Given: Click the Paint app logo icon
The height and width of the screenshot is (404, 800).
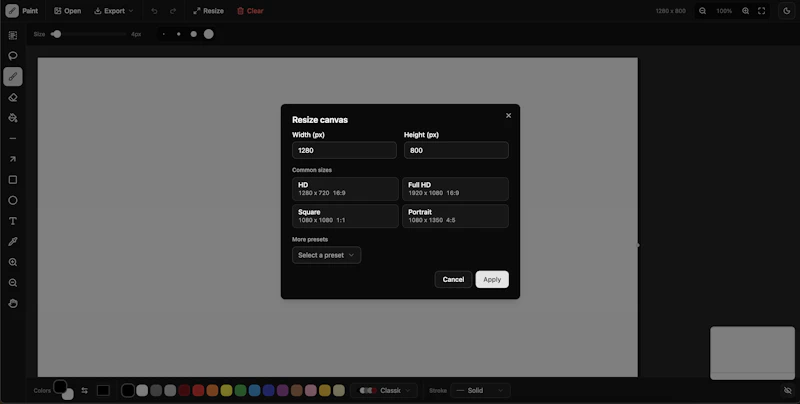Looking at the screenshot, I should (12, 11).
